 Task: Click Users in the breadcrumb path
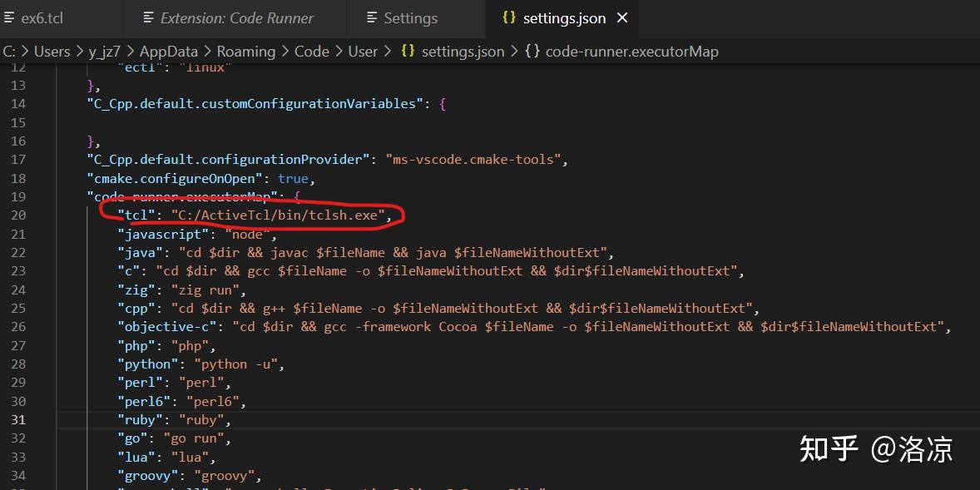pos(52,51)
